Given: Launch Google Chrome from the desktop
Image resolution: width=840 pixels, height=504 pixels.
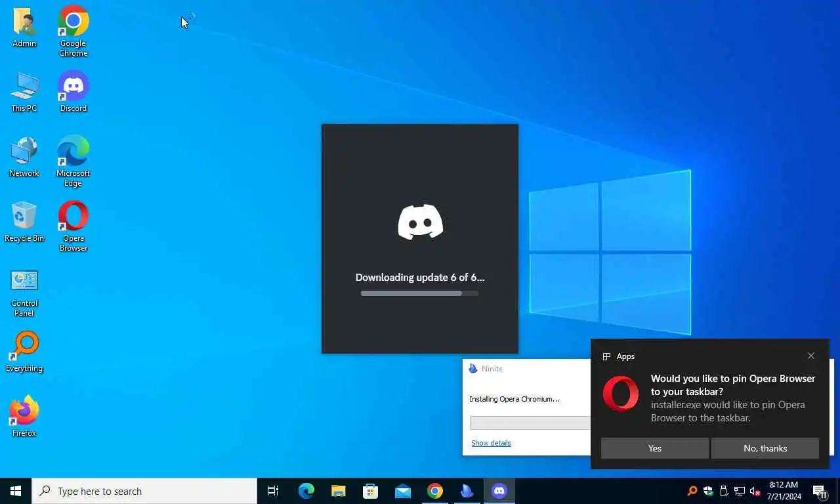Looking at the screenshot, I should (x=73, y=31).
